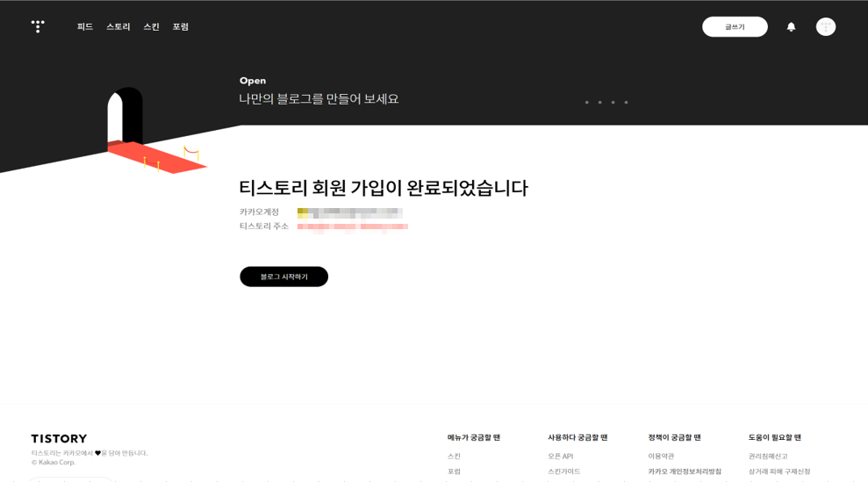The width and height of the screenshot is (868, 482).
Task: Select the third banner pagination dot
Action: click(x=613, y=103)
